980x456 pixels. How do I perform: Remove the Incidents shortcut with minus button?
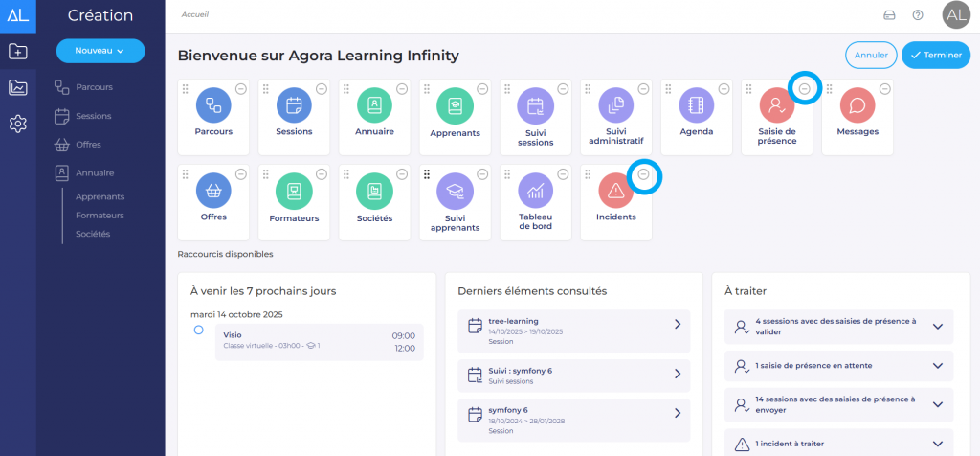pyautogui.click(x=644, y=174)
